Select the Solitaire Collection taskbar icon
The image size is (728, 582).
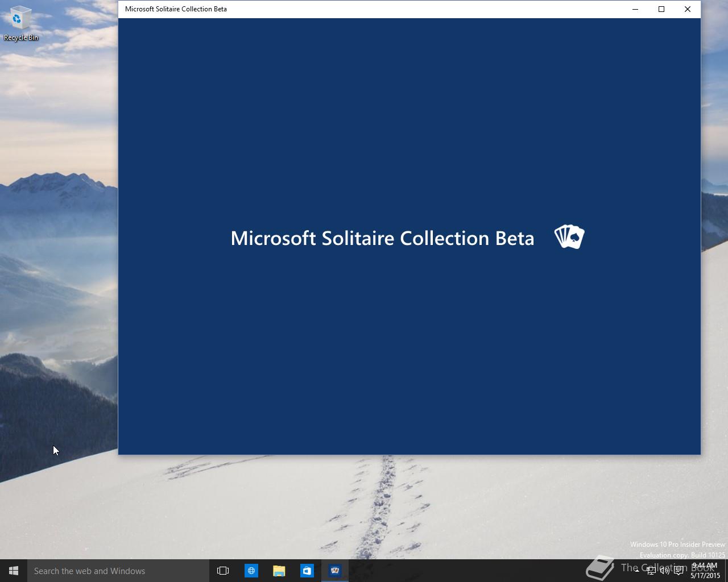pyautogui.click(x=335, y=571)
